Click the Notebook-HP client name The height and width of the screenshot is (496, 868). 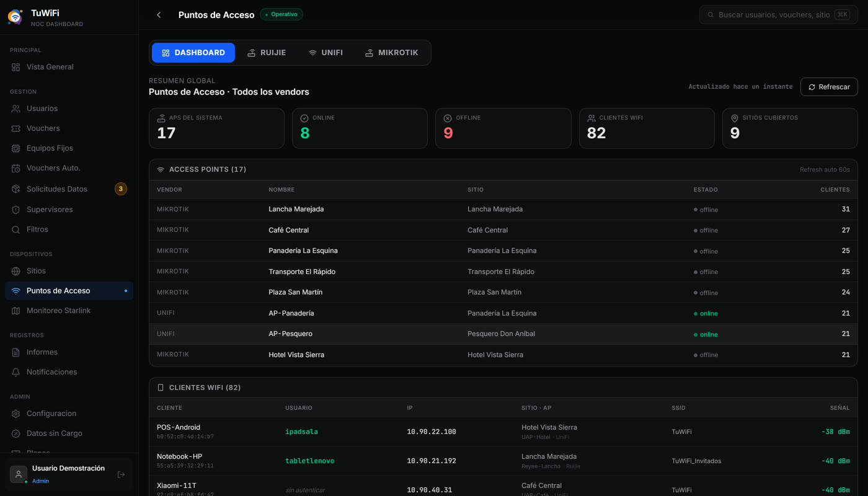click(179, 456)
